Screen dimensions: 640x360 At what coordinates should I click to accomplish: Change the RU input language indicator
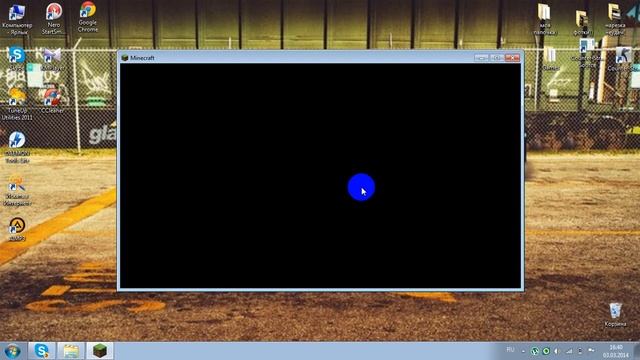[510, 350]
